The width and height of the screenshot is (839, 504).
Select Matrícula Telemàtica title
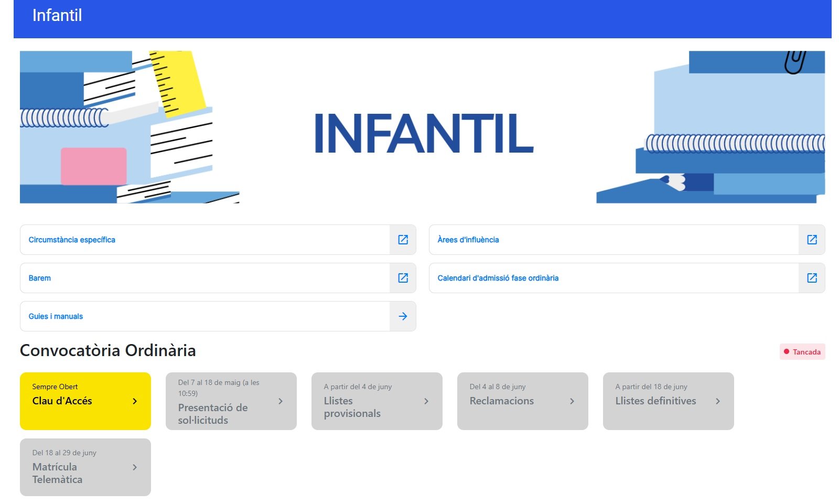pyautogui.click(x=57, y=473)
